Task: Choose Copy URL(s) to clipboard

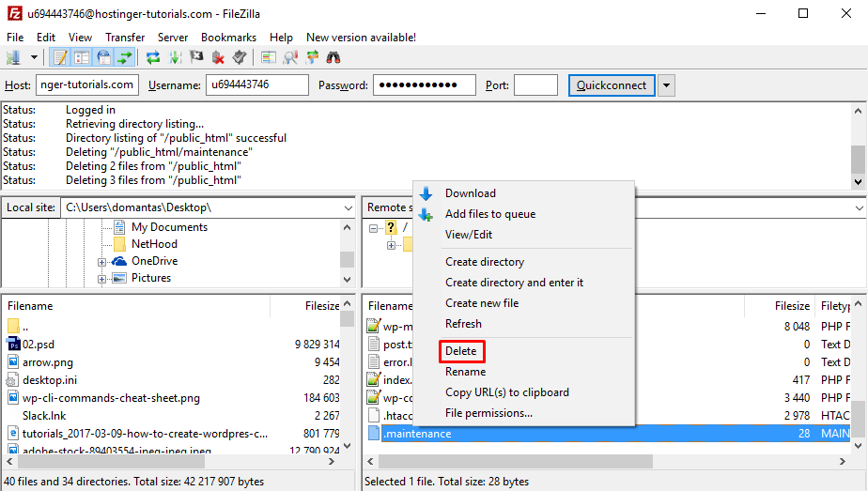Action: (x=507, y=392)
